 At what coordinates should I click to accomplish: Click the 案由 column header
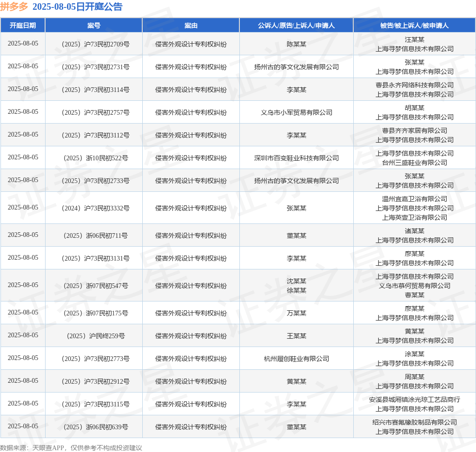(x=191, y=26)
